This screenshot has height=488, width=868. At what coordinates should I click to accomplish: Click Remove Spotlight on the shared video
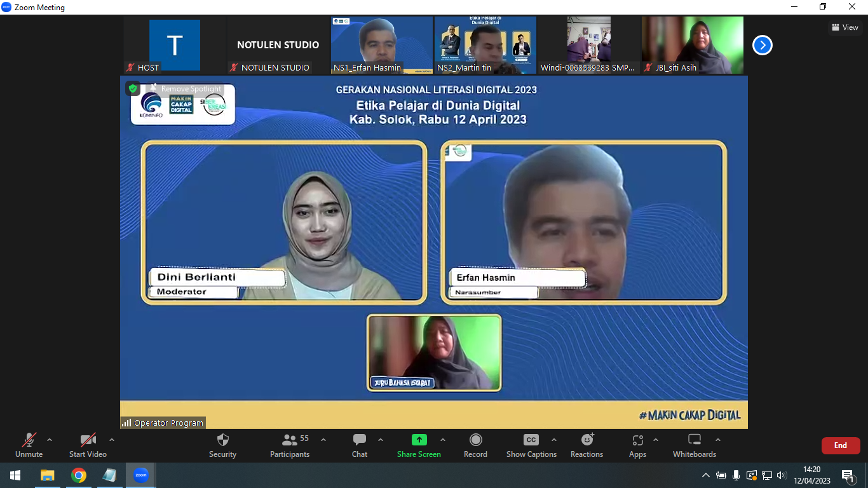pyautogui.click(x=186, y=89)
